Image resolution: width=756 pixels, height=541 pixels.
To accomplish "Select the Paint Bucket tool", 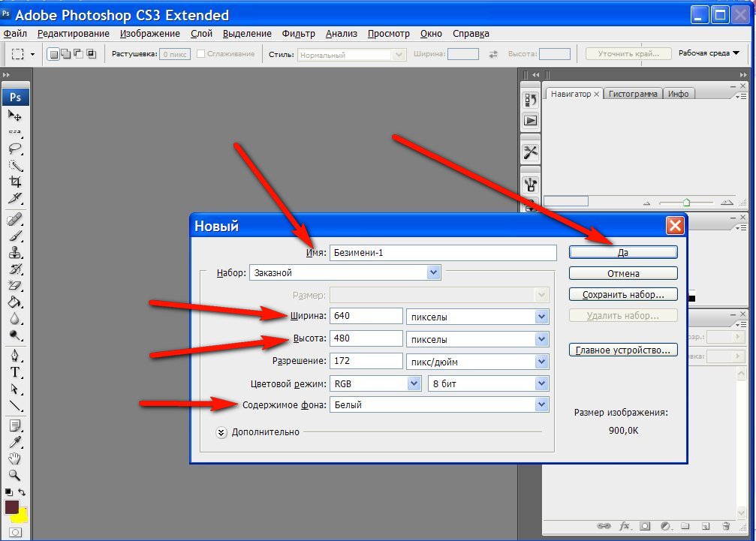I will pyautogui.click(x=15, y=302).
